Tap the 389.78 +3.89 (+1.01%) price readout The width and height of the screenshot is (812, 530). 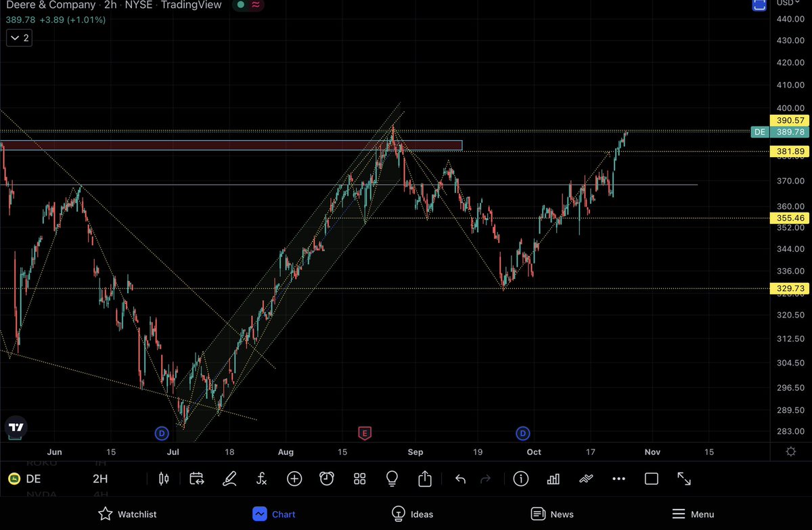56,20
